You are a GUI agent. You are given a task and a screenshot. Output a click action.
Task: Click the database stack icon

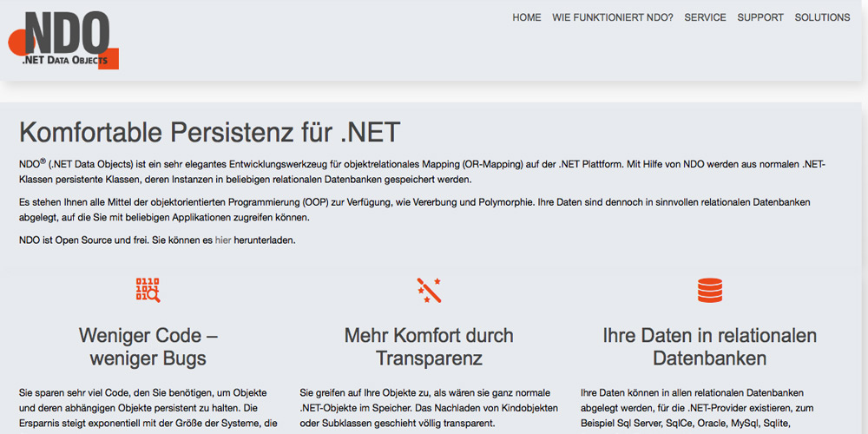point(710,290)
